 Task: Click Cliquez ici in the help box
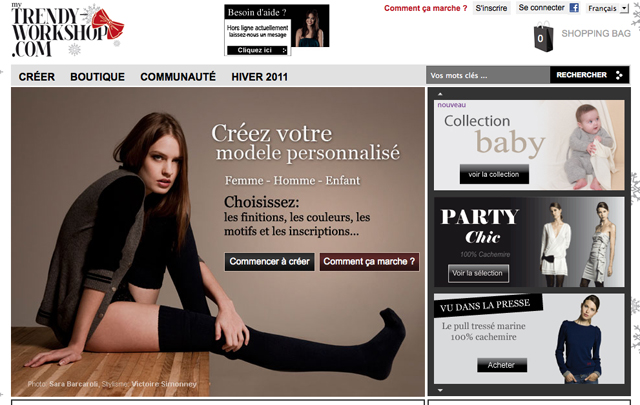coord(257,50)
